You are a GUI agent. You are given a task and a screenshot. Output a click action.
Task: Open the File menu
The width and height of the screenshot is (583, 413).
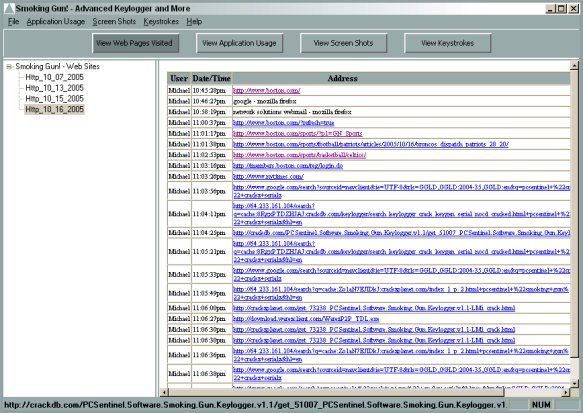pyautogui.click(x=13, y=22)
